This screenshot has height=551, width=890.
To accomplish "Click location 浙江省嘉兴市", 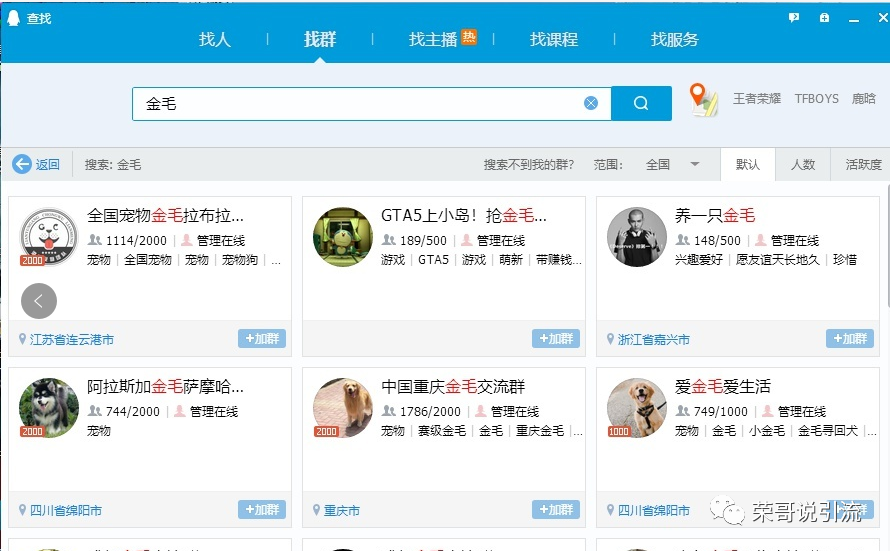I will [x=653, y=339].
